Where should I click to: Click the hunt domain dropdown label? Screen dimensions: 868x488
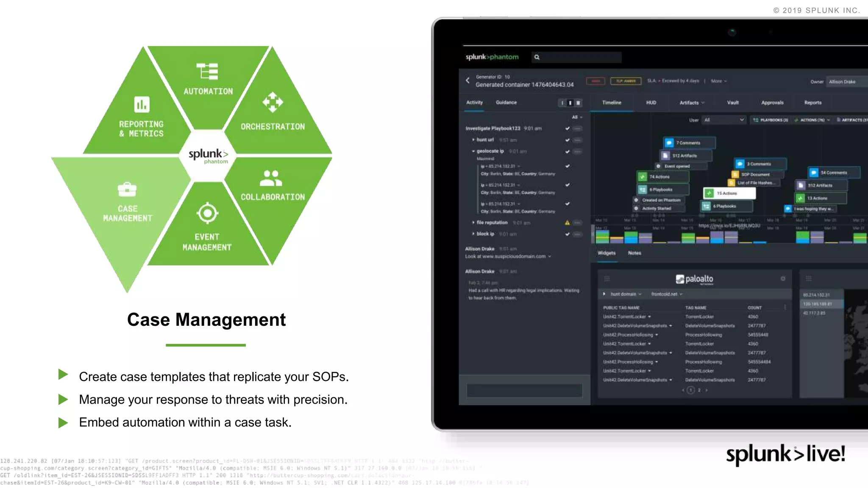pos(623,294)
